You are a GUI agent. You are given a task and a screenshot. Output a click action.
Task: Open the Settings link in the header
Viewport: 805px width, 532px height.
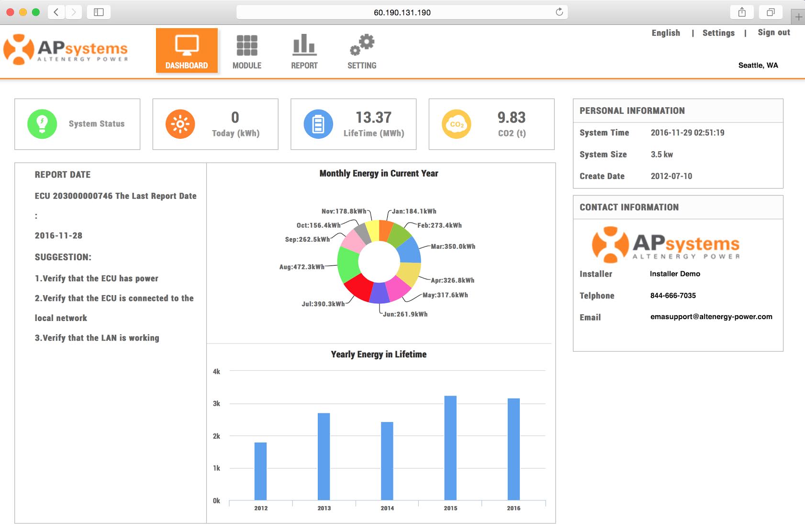pos(718,33)
